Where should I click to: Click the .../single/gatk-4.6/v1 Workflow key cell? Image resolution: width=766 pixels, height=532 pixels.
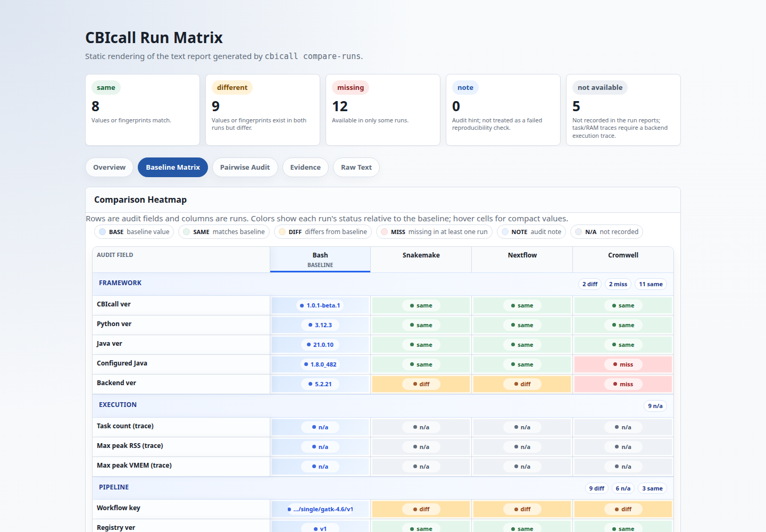point(320,509)
